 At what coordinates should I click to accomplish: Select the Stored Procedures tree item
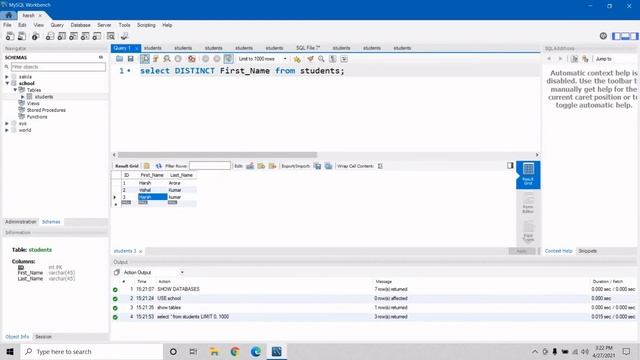pos(46,110)
